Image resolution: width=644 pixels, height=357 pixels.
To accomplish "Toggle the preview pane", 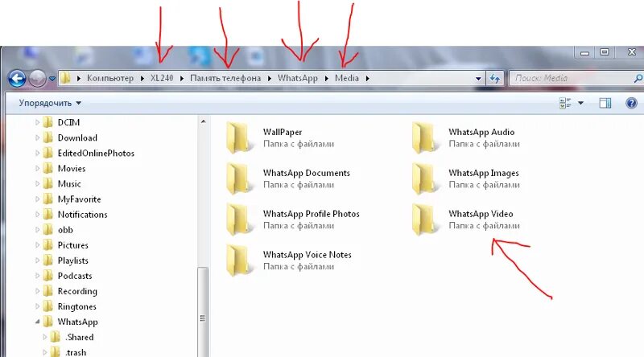I will pyautogui.click(x=605, y=103).
